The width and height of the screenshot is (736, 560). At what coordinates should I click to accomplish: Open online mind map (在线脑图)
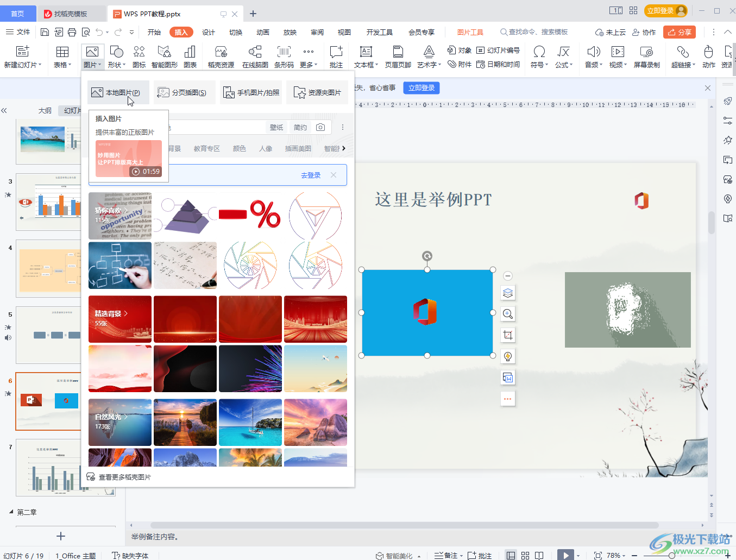coord(255,57)
